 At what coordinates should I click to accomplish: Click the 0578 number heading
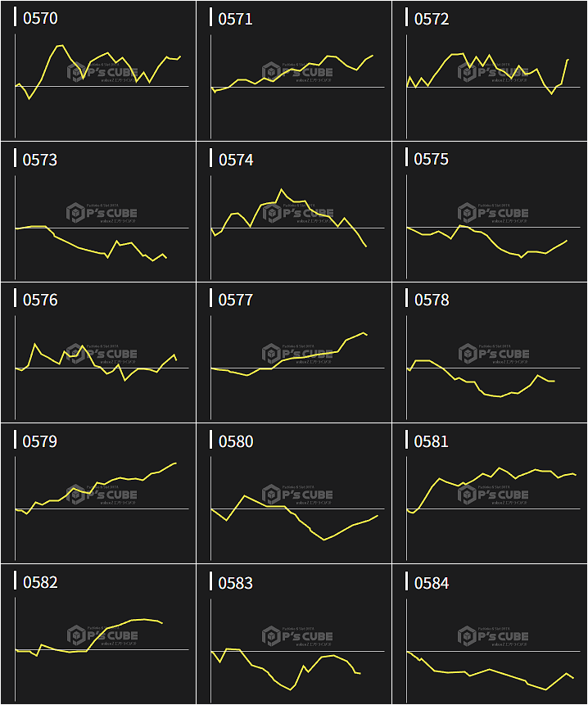[432, 301]
